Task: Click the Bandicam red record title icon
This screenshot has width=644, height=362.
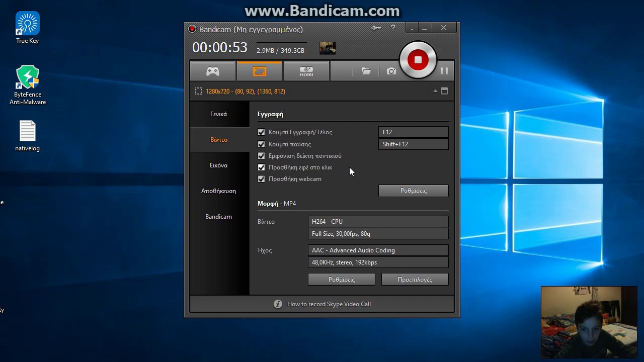Action: coord(192,29)
